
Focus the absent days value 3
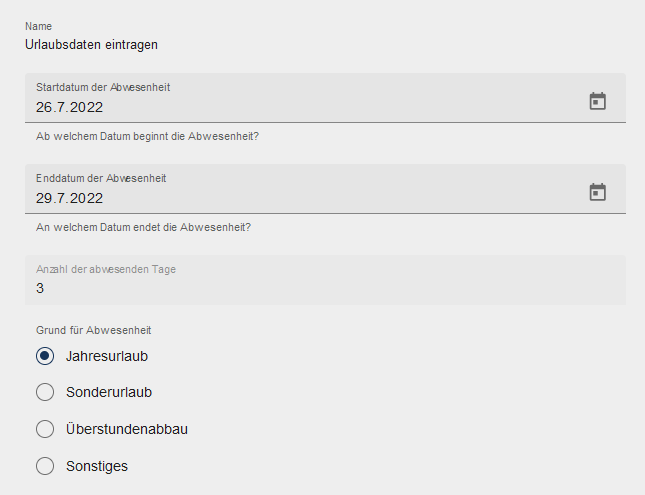click(40, 289)
